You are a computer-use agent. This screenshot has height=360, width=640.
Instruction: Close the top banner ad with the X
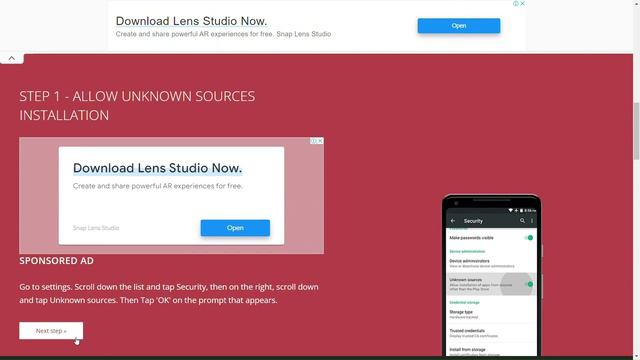click(x=522, y=4)
